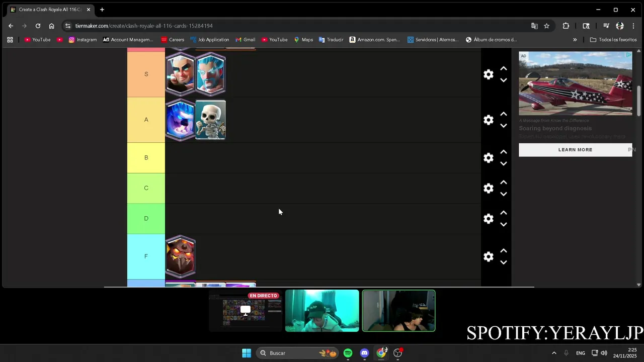Open Account Management bookmark
Image resolution: width=644 pixels, height=362 pixels.
click(128, 40)
